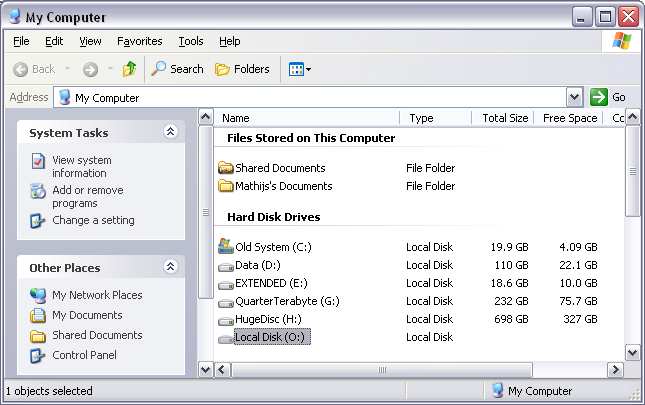Collapse the System Tasks panel
The width and height of the screenshot is (645, 405).
pos(170,132)
